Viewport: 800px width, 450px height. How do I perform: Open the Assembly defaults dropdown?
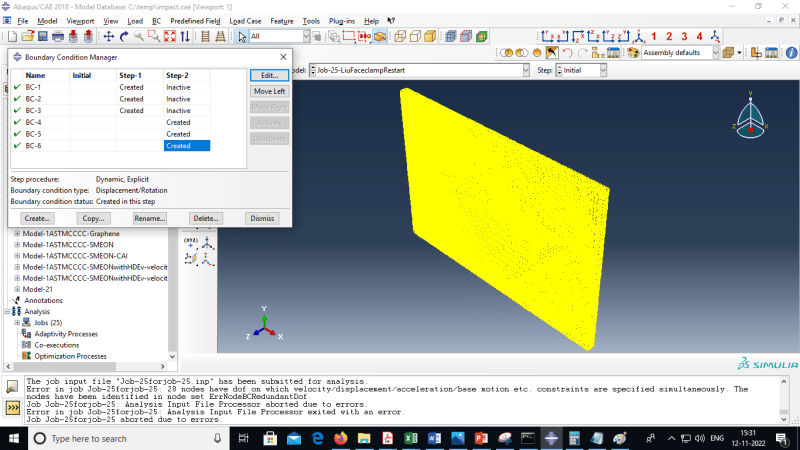(715, 53)
